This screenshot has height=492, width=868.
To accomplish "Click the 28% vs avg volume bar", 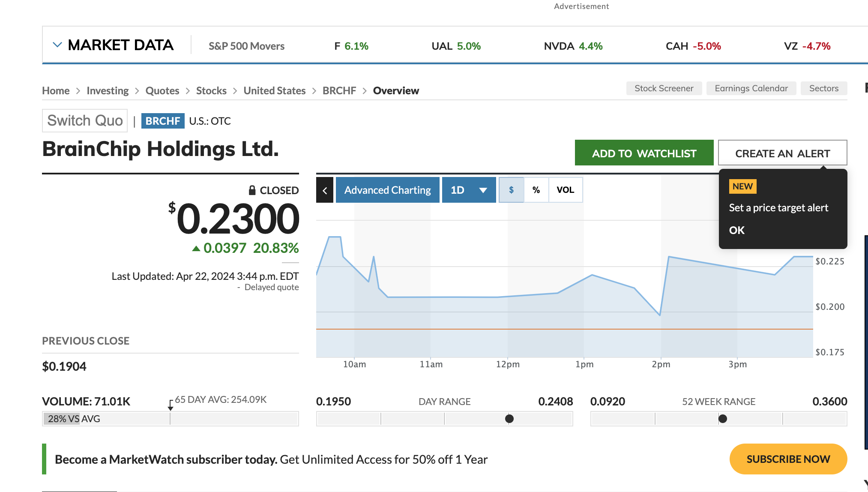I will point(171,419).
